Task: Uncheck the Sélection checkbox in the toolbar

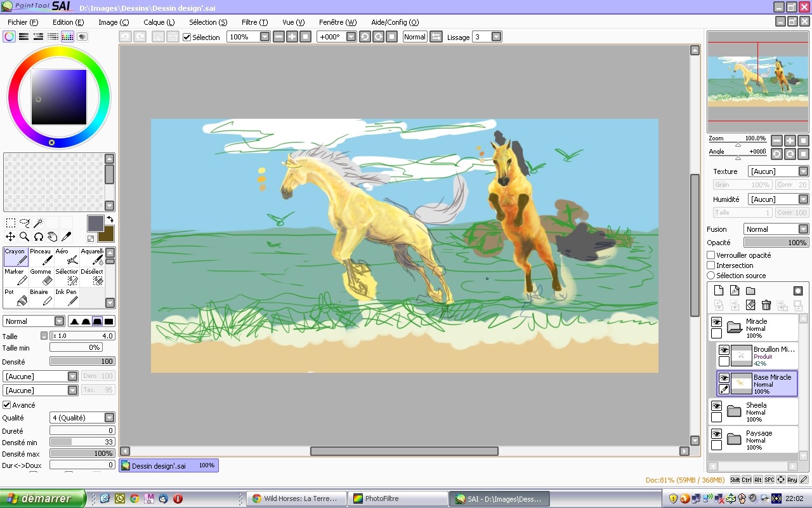Action: (187, 37)
